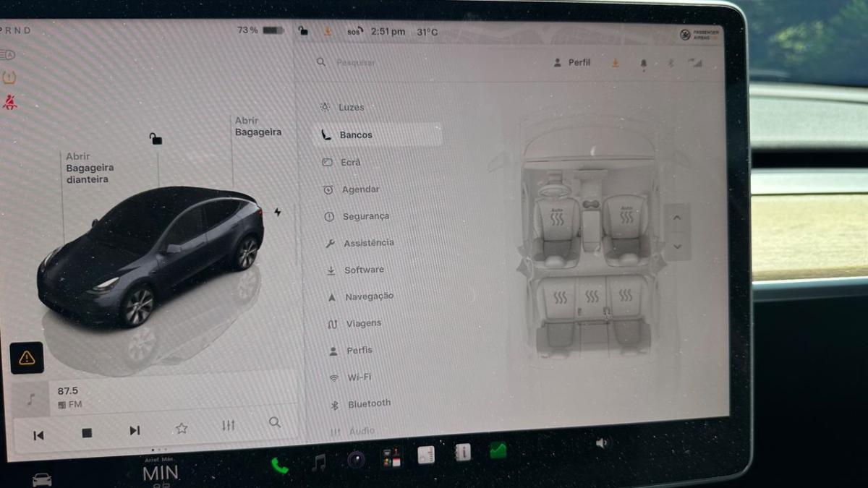Tap the Bluetooth icon next to the bell

coord(671,64)
